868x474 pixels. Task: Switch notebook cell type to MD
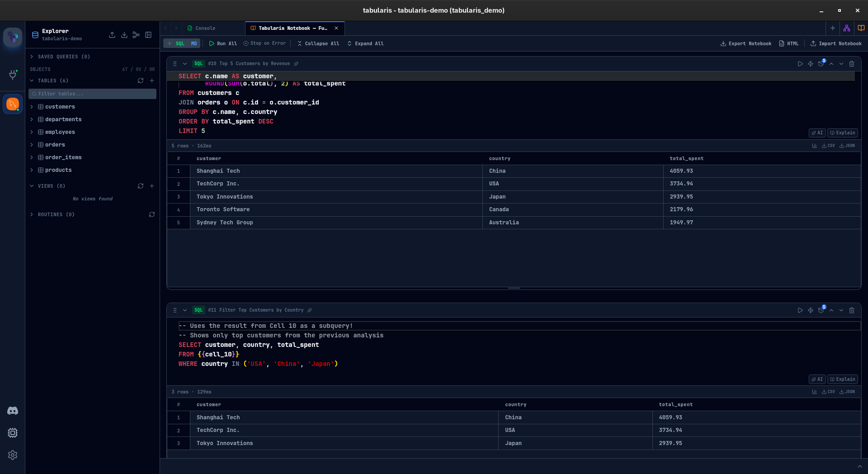[194, 43]
